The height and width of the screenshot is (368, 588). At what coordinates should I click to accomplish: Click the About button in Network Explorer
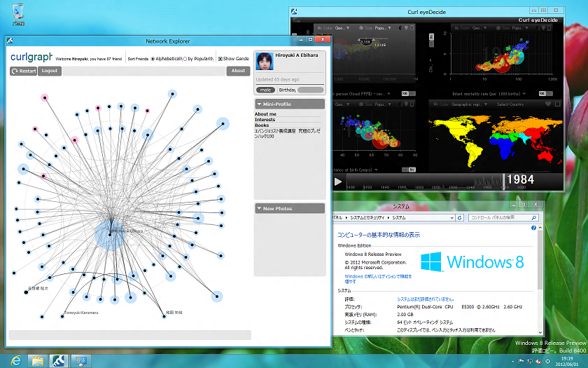pyautogui.click(x=238, y=71)
